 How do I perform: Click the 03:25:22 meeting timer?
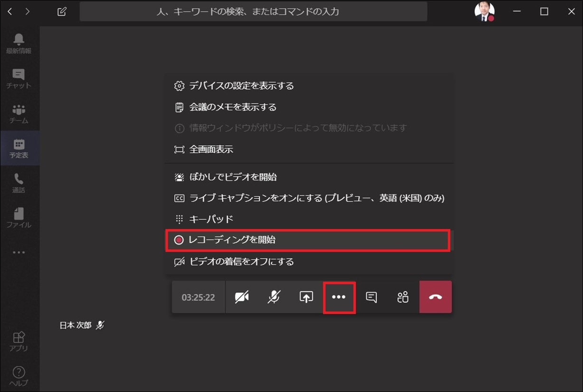point(198,297)
